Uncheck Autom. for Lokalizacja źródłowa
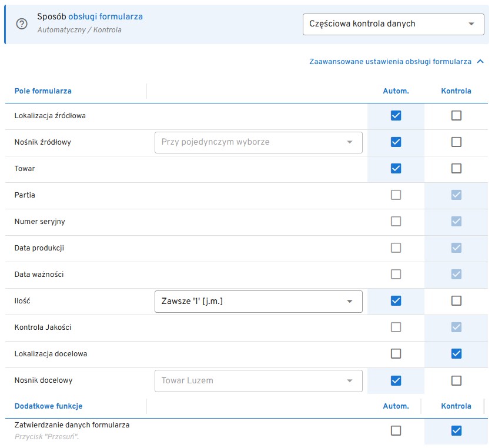The width and height of the screenshot is (495, 448). point(396,116)
